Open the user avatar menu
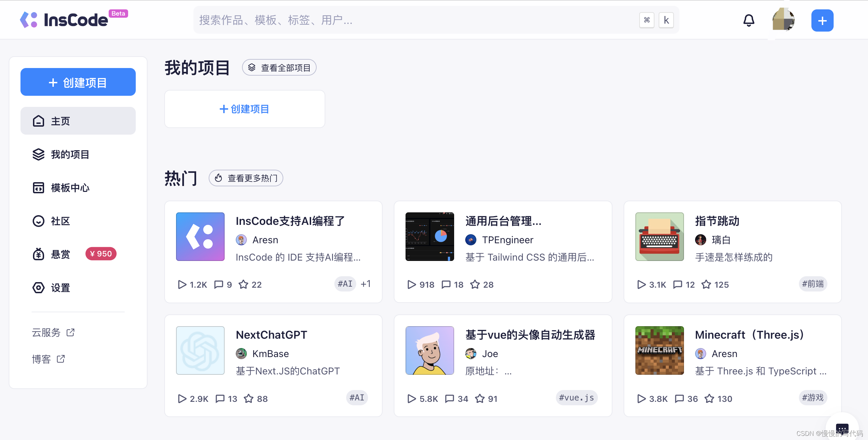868x440 pixels. tap(783, 20)
